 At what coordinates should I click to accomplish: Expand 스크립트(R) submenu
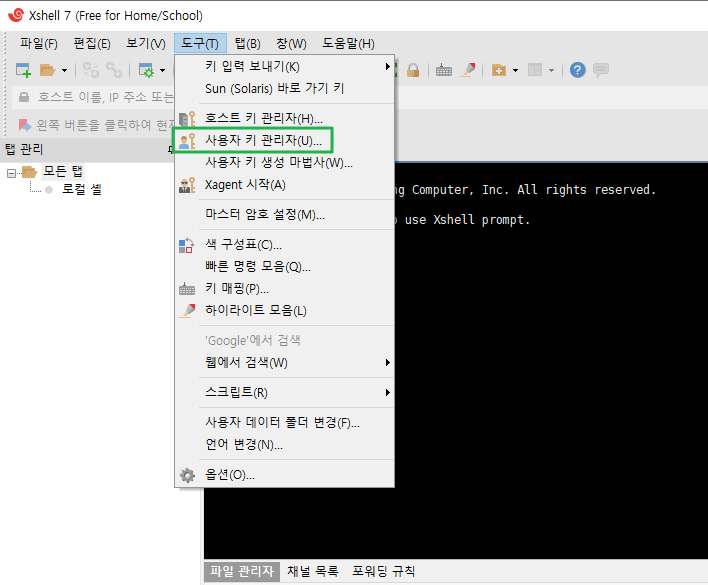tap(284, 392)
